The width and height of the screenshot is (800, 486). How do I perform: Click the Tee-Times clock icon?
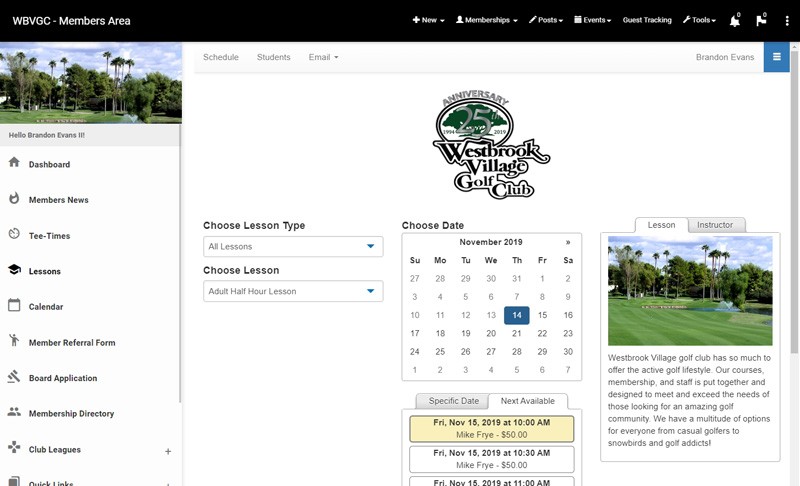pyautogui.click(x=14, y=235)
